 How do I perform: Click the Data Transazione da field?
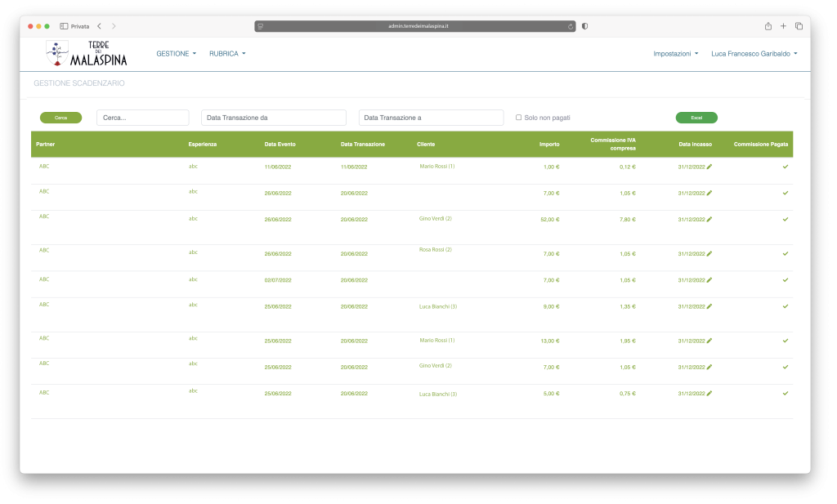click(x=274, y=118)
